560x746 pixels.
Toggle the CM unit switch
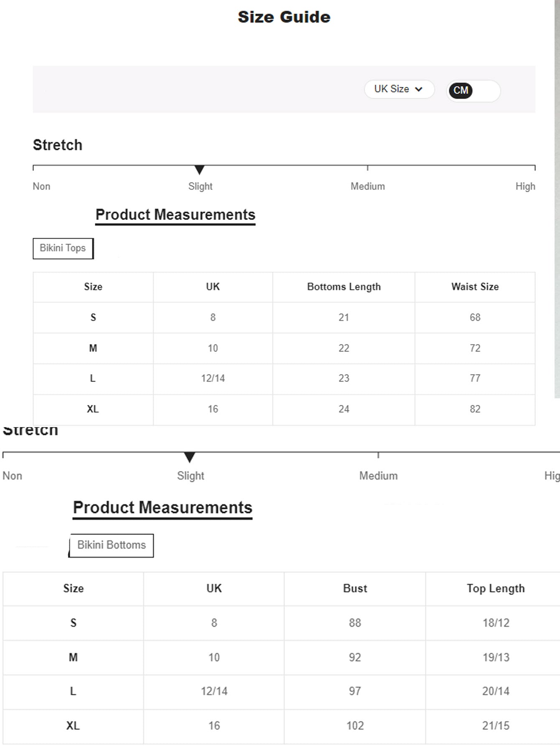click(x=461, y=90)
